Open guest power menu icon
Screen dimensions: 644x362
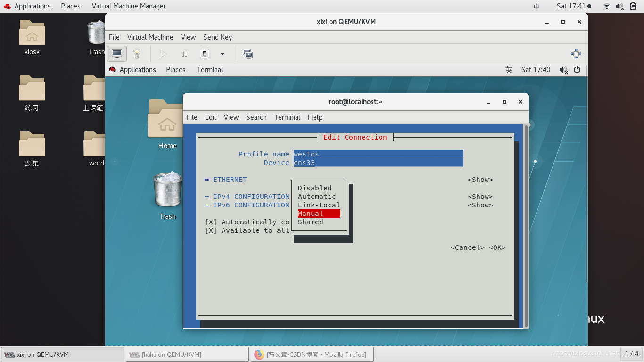(577, 70)
